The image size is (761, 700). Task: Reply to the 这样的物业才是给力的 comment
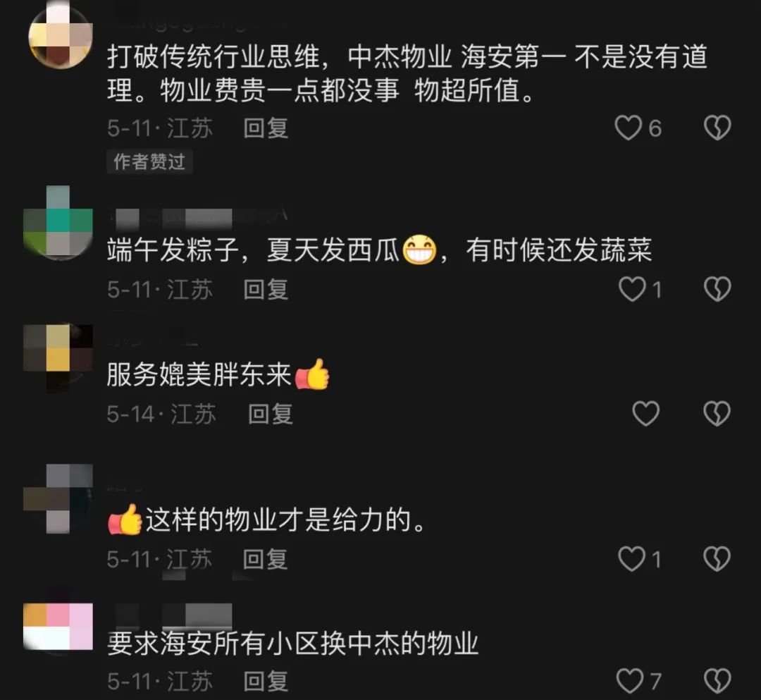coord(266,559)
